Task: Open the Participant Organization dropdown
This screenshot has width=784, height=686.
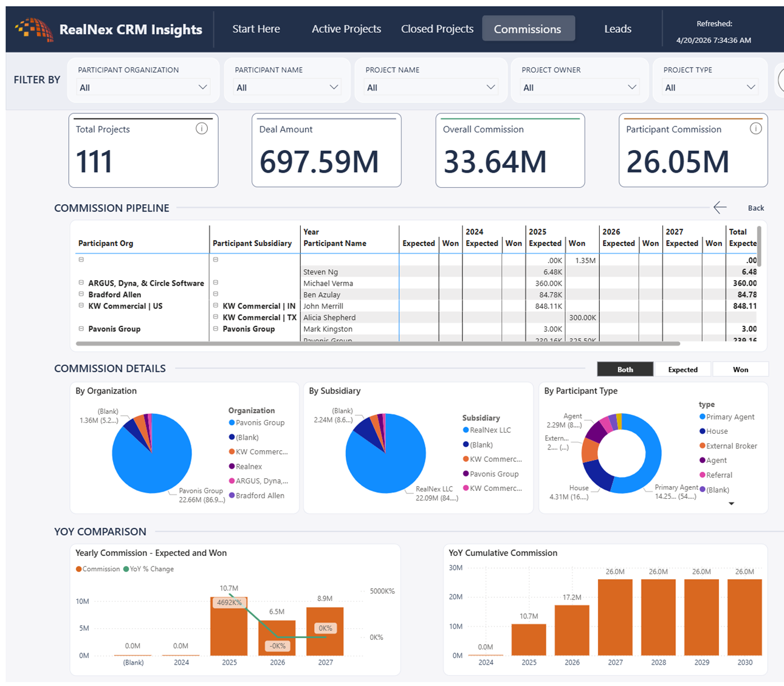Action: pyautogui.click(x=143, y=87)
